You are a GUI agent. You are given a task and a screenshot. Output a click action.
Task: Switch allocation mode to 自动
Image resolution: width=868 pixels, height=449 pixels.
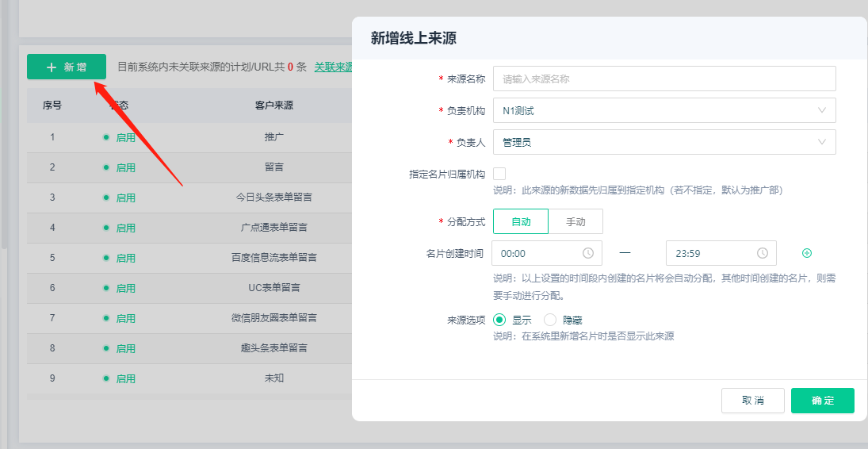point(521,221)
